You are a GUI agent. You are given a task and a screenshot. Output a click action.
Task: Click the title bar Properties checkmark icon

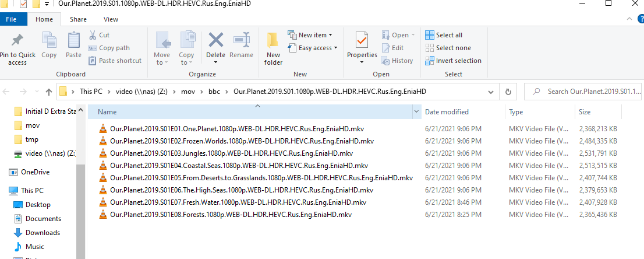click(x=23, y=4)
